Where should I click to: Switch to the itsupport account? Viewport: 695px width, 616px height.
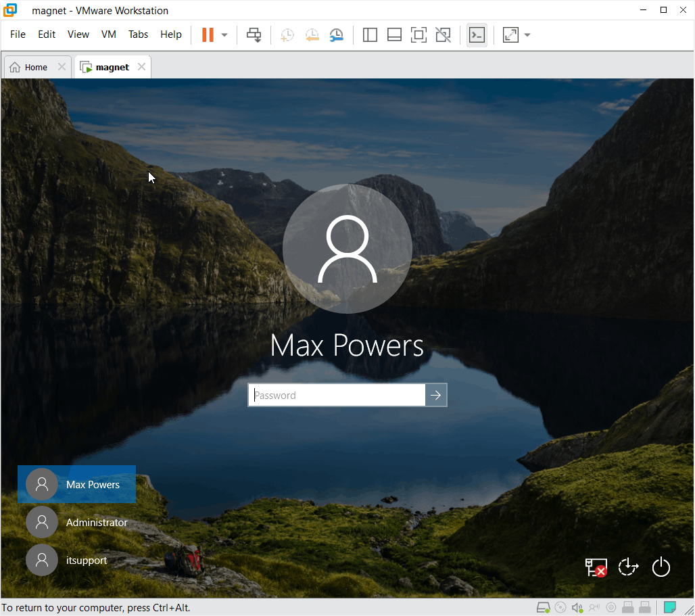76,560
